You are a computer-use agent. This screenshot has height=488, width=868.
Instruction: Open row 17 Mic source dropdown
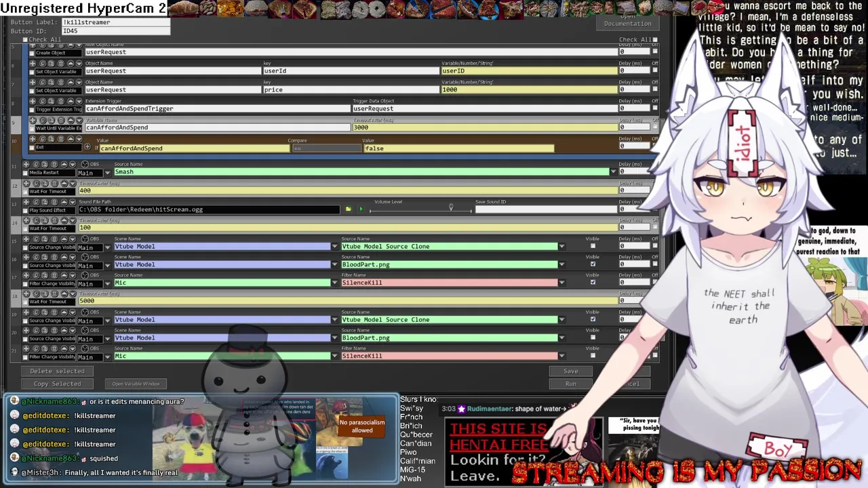coord(334,283)
